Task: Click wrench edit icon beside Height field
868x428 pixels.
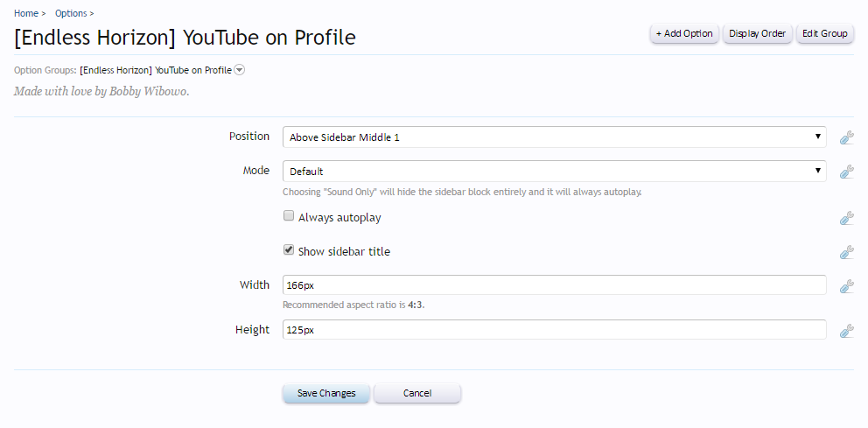Action: [846, 331]
